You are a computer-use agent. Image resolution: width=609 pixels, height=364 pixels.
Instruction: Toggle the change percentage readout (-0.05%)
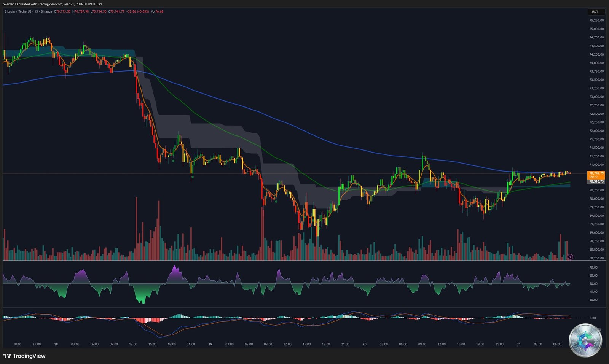tap(143, 12)
